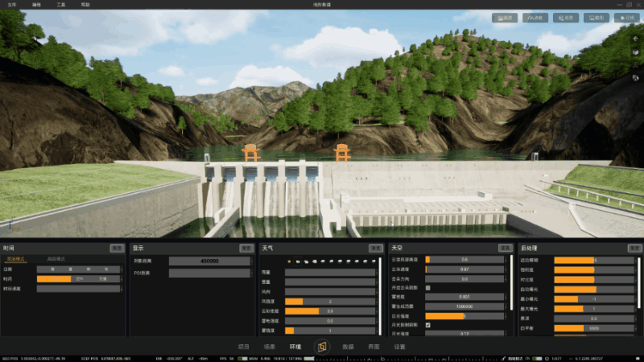Click the back arrow icon in right sidebar
The width and height of the screenshot is (644, 362).
[x=635, y=39]
